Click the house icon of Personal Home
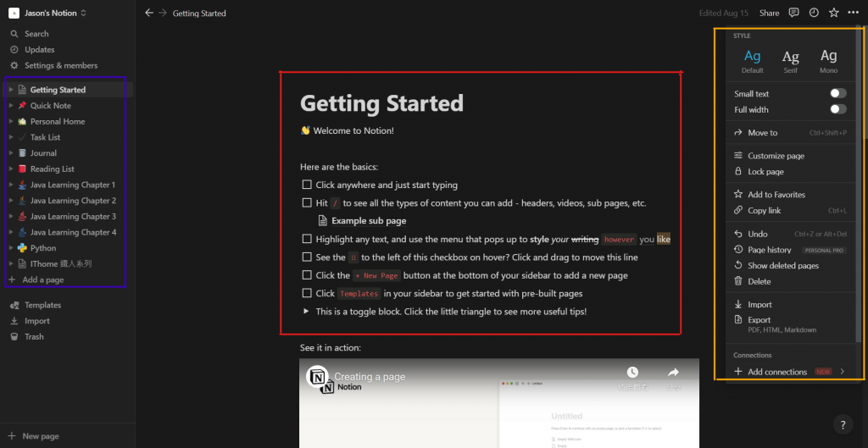Viewport: 868px width, 448px height. (22, 121)
